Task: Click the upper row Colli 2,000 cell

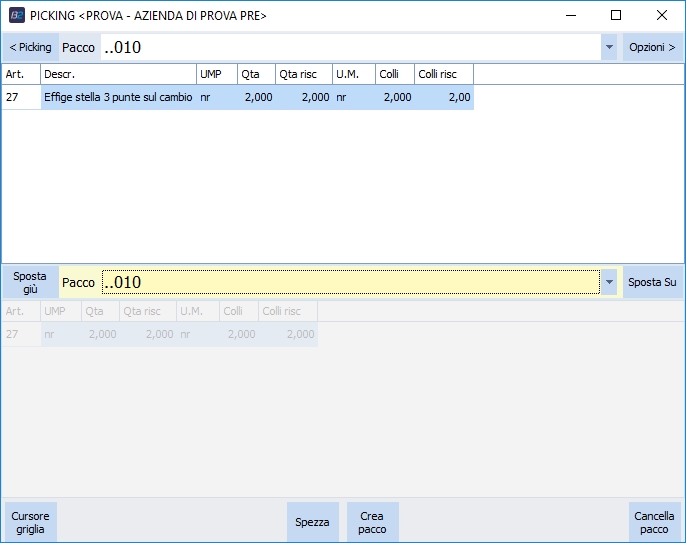Action: point(395,97)
